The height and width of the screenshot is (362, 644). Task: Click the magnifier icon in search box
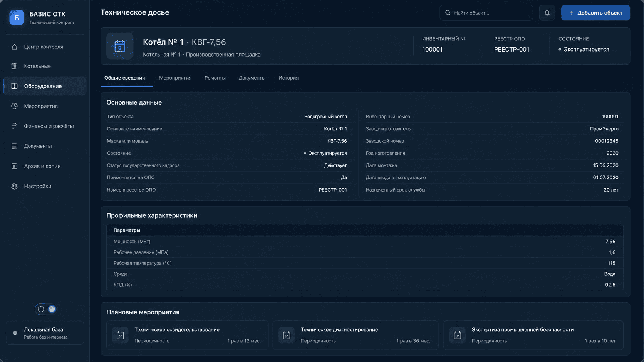tap(448, 13)
